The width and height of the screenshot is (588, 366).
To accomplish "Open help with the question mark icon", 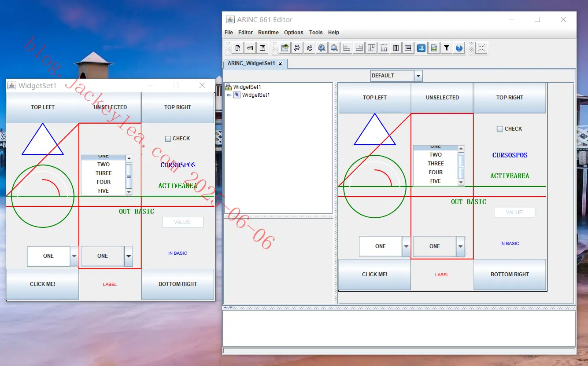I will [x=459, y=48].
